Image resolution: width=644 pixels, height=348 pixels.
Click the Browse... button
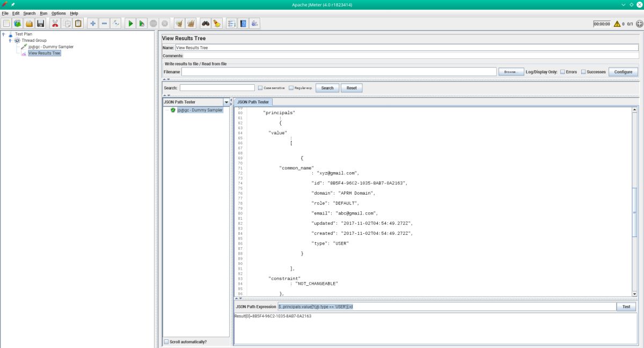point(511,72)
